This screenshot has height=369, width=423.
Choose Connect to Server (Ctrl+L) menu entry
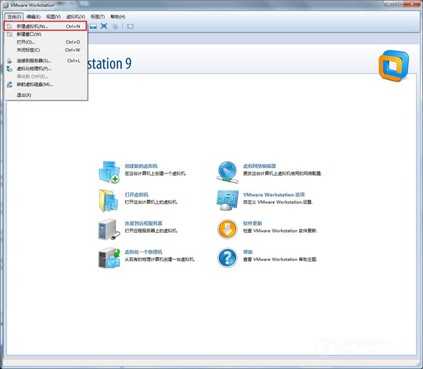coord(46,61)
